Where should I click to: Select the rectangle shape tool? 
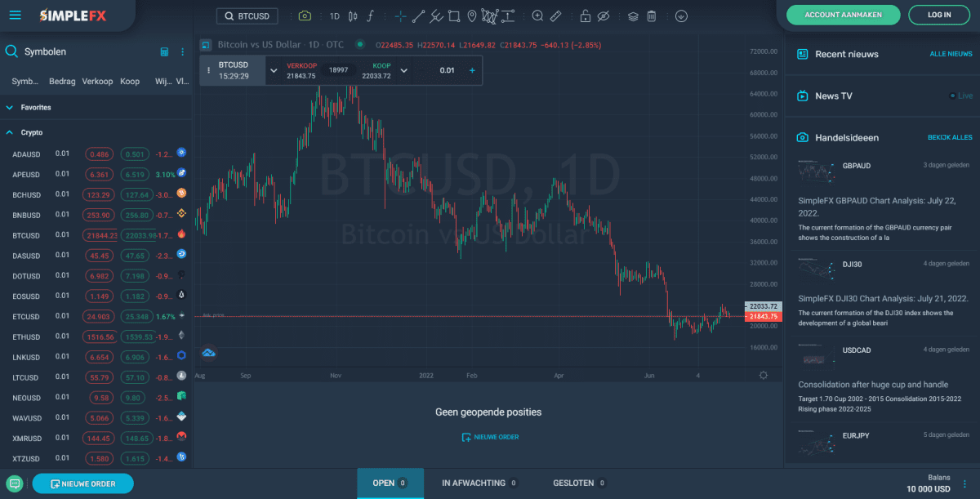click(x=454, y=16)
